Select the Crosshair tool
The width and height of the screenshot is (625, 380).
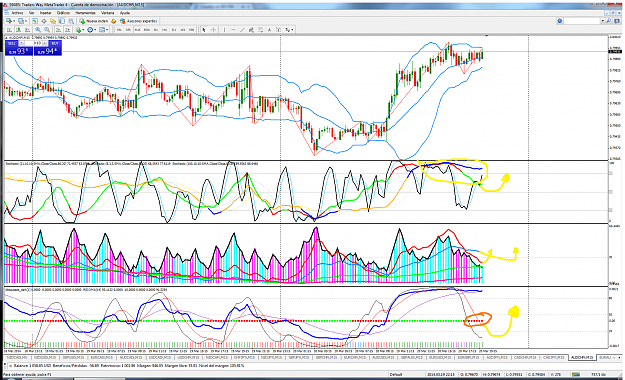pos(213,30)
